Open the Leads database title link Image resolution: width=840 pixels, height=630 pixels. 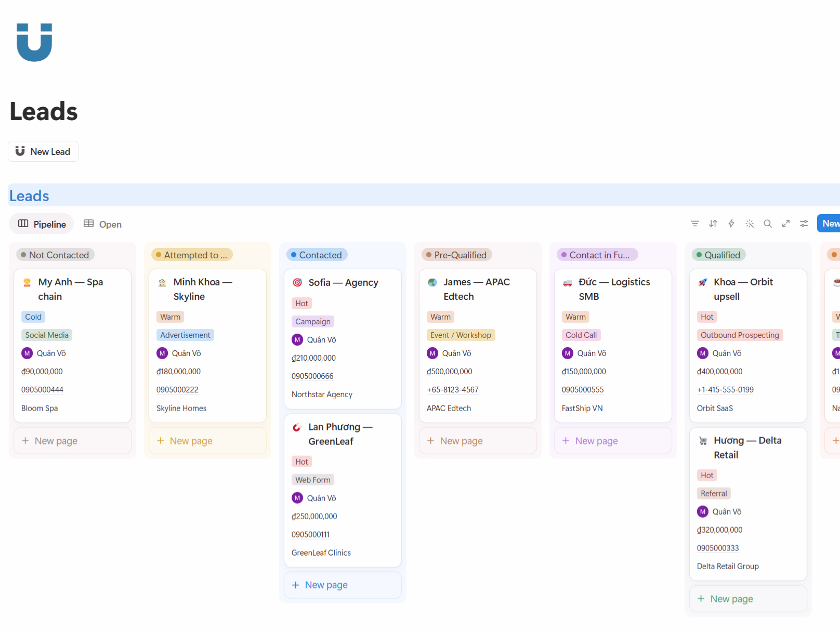(29, 196)
